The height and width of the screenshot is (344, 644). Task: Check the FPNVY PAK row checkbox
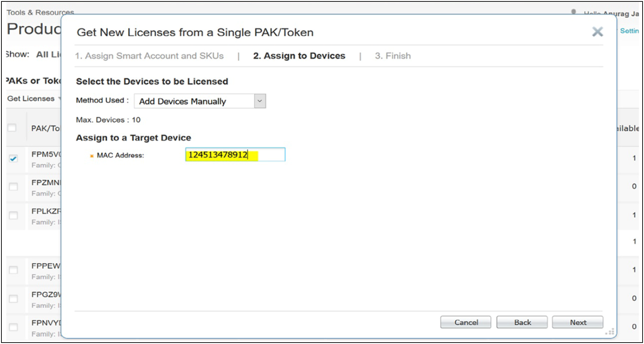click(13, 327)
